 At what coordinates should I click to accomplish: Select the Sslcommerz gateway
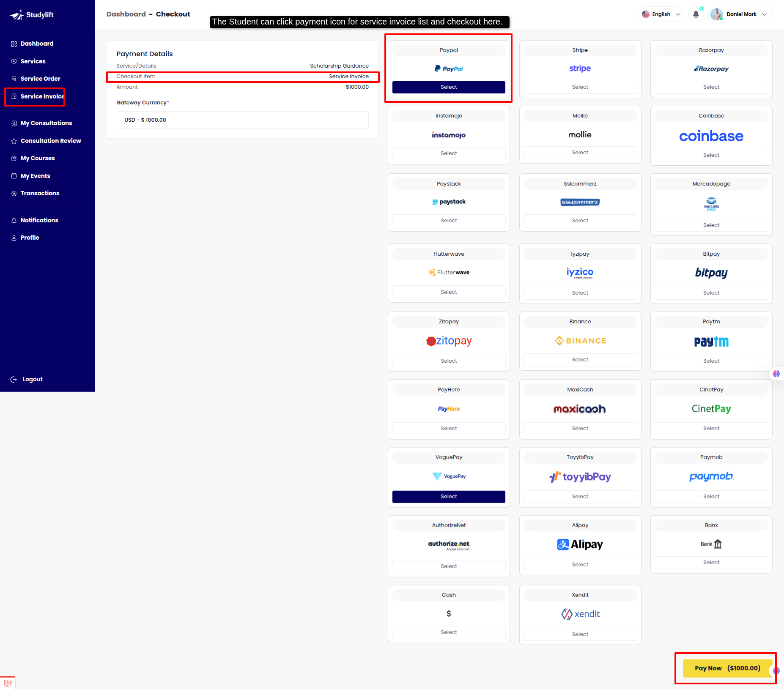580,221
